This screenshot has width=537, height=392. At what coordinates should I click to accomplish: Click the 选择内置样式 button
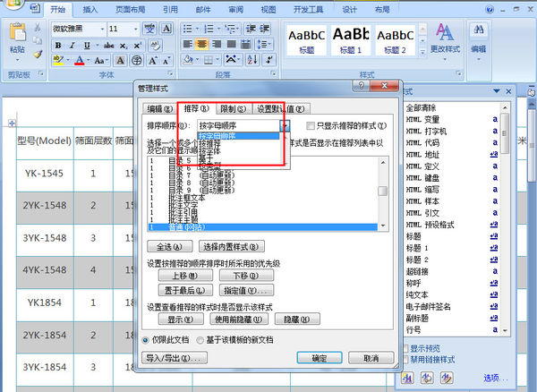coord(232,246)
